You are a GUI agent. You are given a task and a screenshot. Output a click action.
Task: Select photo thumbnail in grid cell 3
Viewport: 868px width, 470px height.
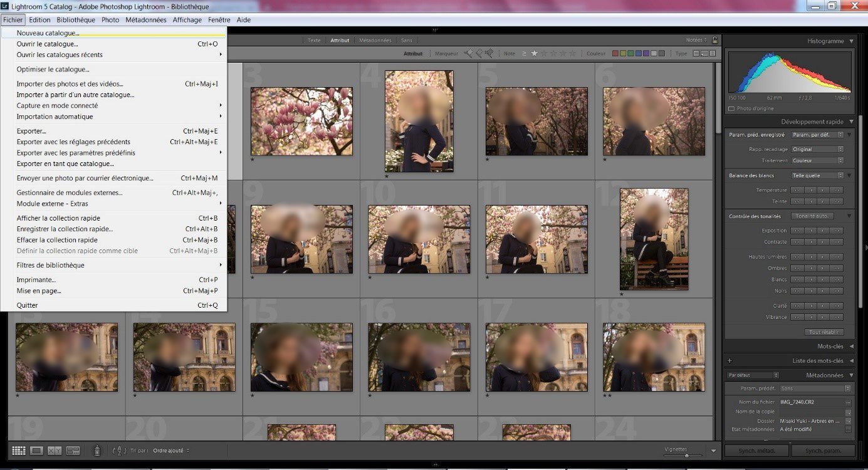301,121
